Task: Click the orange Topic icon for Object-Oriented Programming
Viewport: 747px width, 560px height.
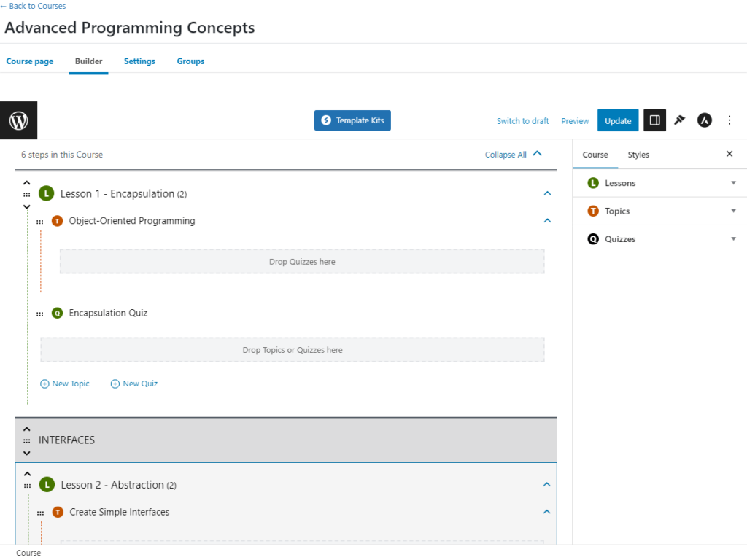Action: 57,220
